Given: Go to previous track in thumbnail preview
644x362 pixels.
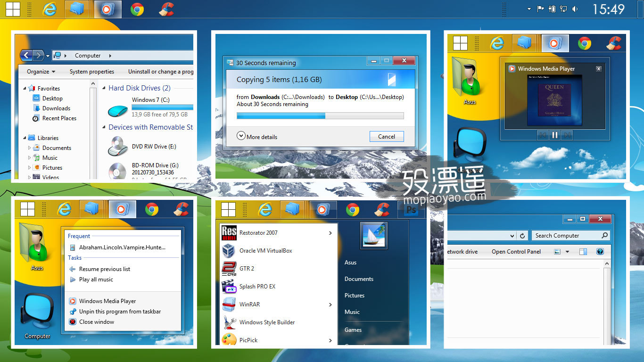Looking at the screenshot, I should coord(543,135).
